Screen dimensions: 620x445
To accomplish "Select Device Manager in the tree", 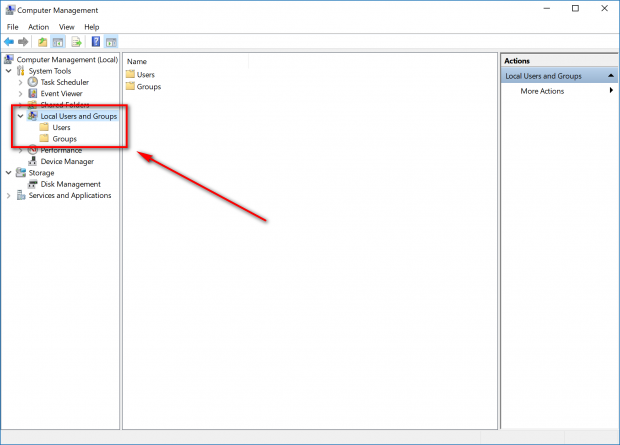I will (67, 161).
